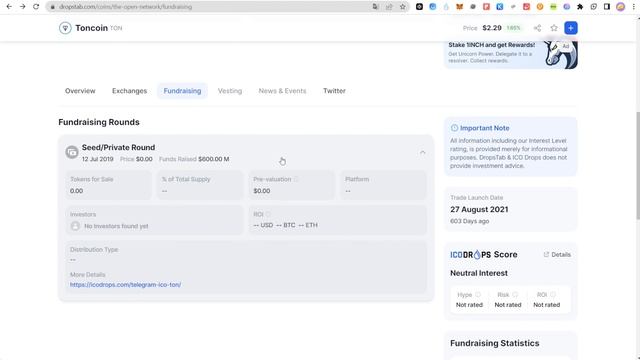The image size is (640, 360).
Task: Click the browser forward arrow
Action: click(x=22, y=7)
